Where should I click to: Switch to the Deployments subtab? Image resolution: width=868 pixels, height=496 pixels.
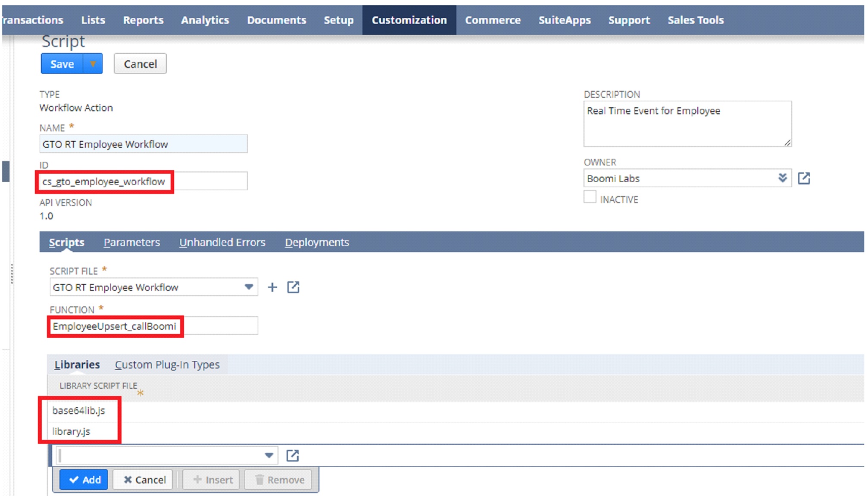(x=317, y=242)
